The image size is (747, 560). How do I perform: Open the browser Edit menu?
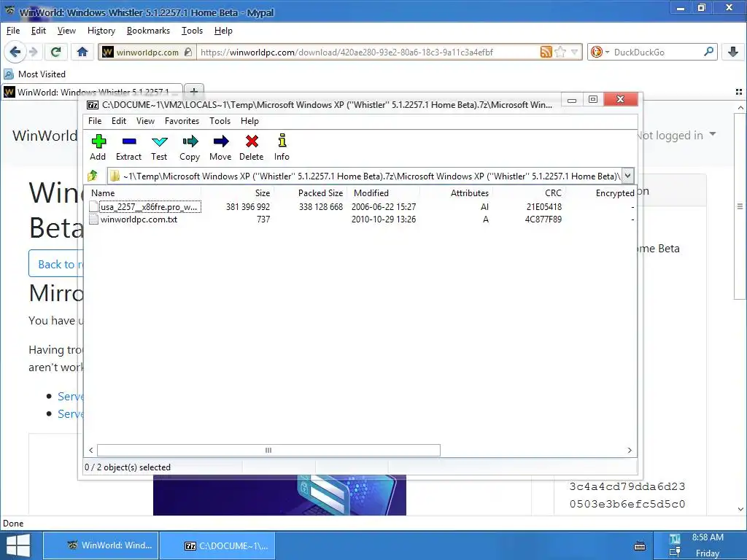pyautogui.click(x=38, y=31)
